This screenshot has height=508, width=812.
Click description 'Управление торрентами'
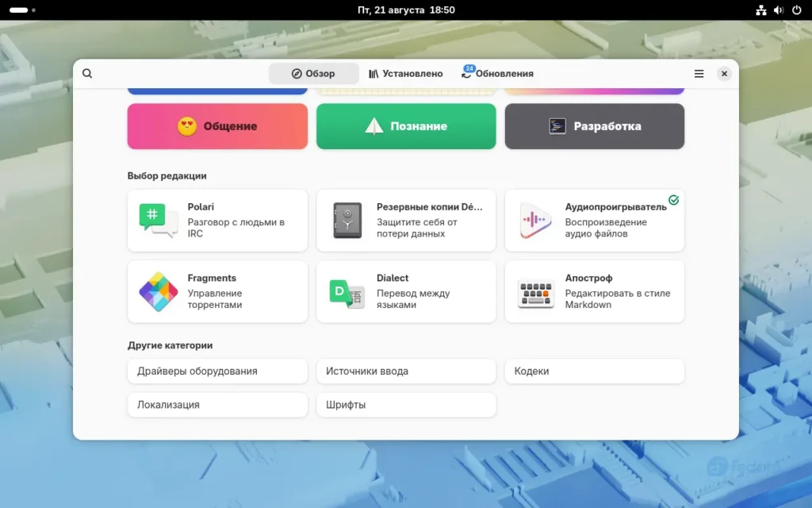[x=215, y=298]
